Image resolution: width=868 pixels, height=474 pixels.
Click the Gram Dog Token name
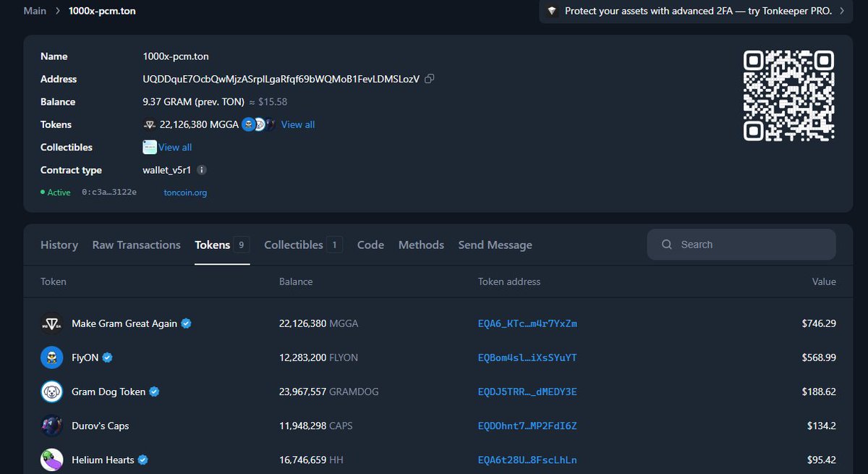(x=109, y=392)
